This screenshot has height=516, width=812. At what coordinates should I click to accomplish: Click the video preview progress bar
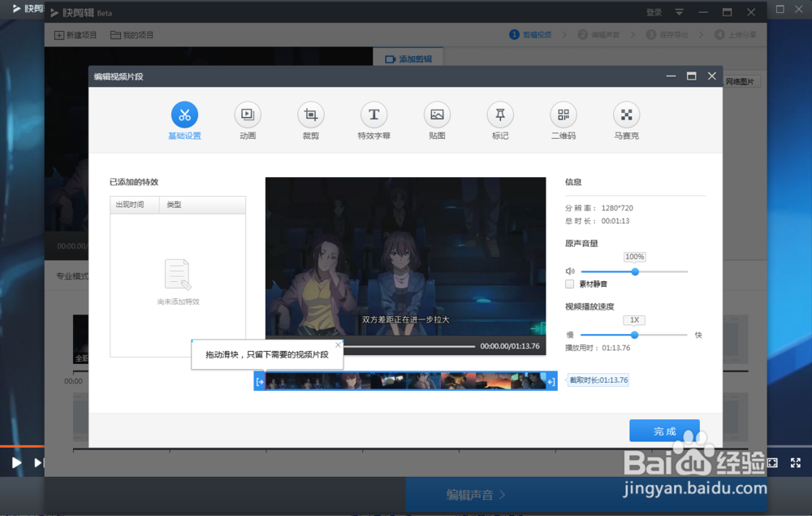pyautogui.click(x=409, y=346)
